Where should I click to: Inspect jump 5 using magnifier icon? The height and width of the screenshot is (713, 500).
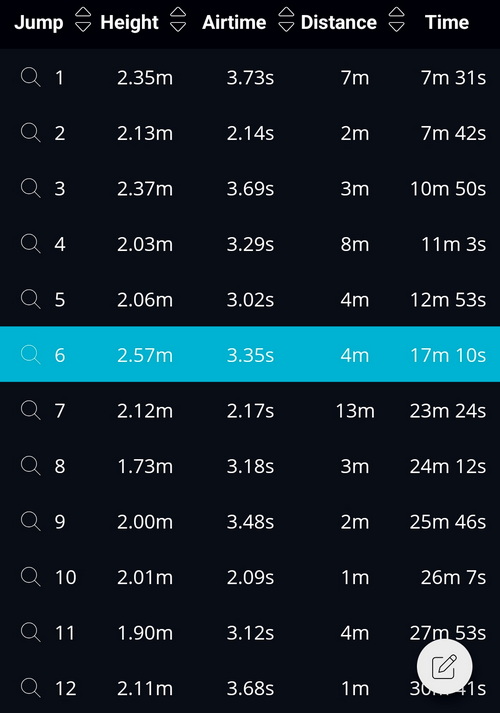(30, 299)
